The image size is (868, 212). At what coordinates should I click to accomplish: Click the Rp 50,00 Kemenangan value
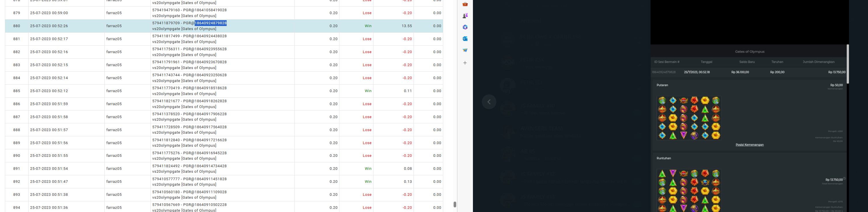(836, 85)
